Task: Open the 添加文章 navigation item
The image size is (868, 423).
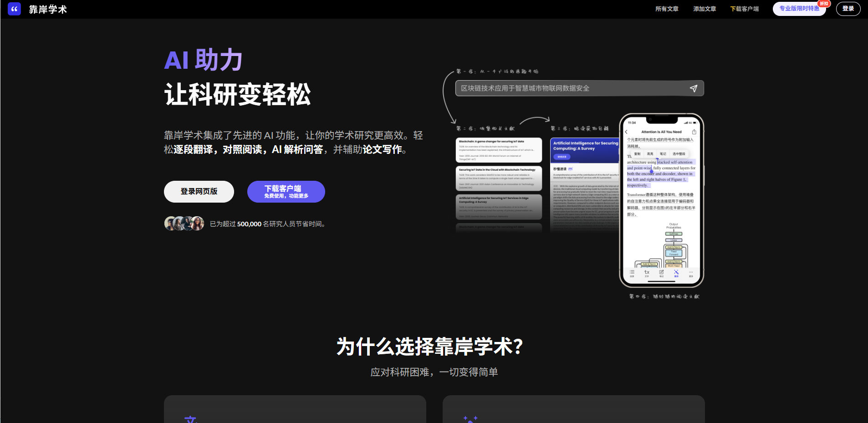Action: coord(704,9)
